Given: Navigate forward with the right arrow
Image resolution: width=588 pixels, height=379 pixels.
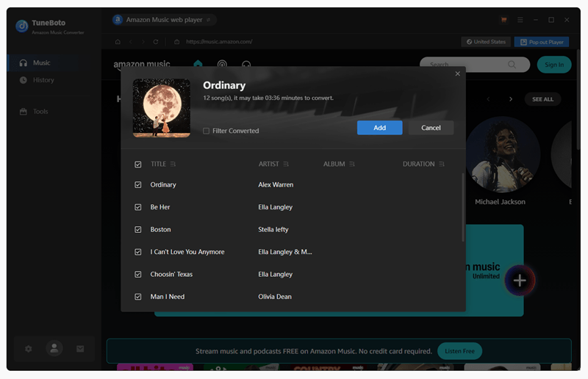Looking at the screenshot, I should [143, 42].
